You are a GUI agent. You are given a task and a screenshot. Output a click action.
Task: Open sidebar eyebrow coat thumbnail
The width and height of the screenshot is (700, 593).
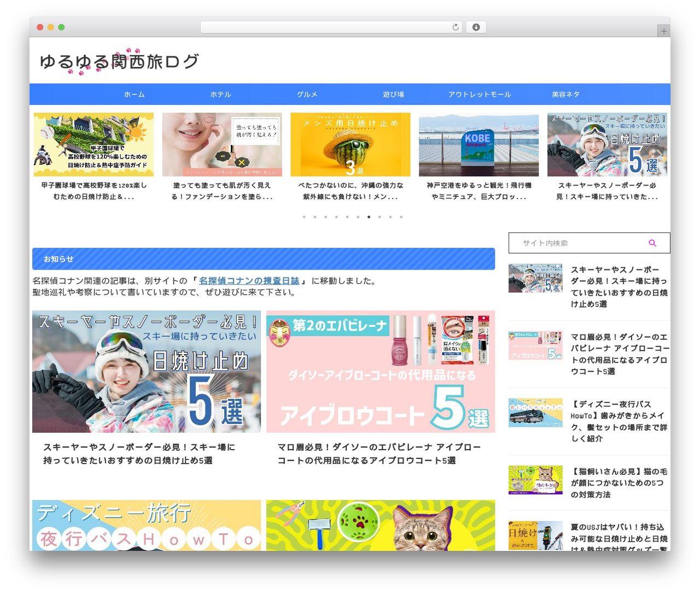coord(535,345)
